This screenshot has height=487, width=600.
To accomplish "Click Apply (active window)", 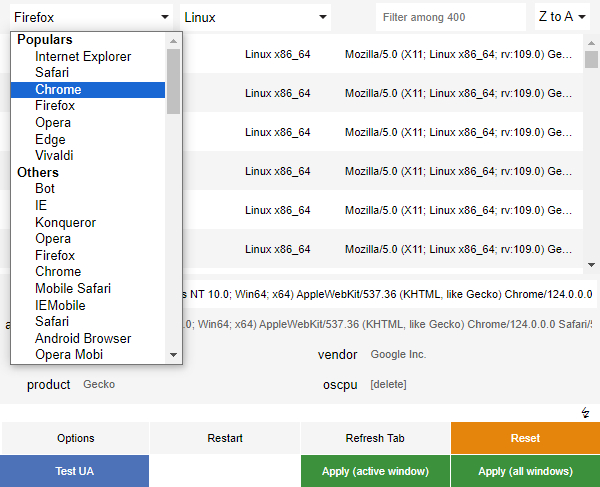I will tap(375, 471).
